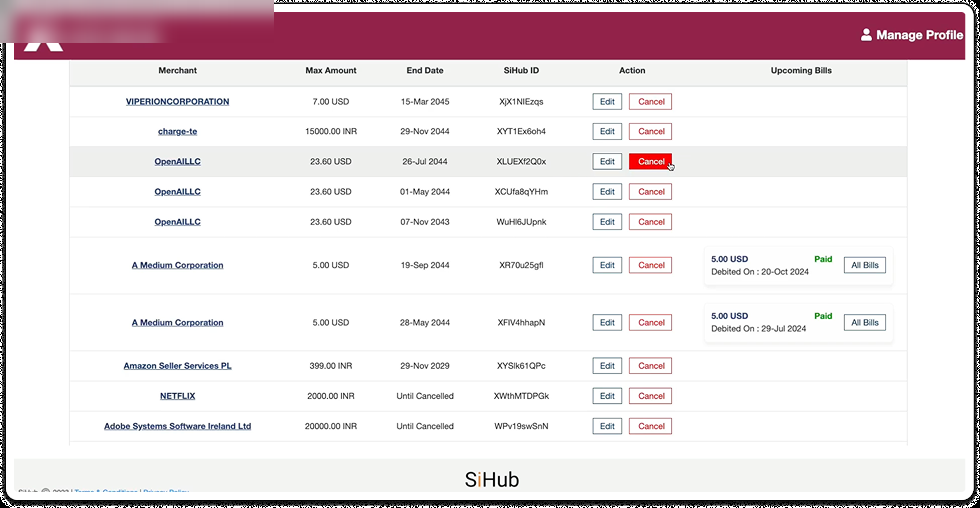Image resolution: width=980 pixels, height=508 pixels.
Task: Edit the Adobe Systems mandate
Action: pos(607,426)
